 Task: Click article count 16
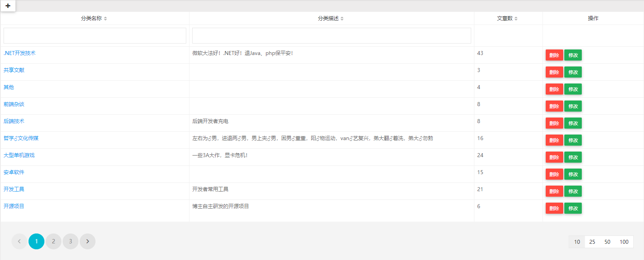click(480, 138)
